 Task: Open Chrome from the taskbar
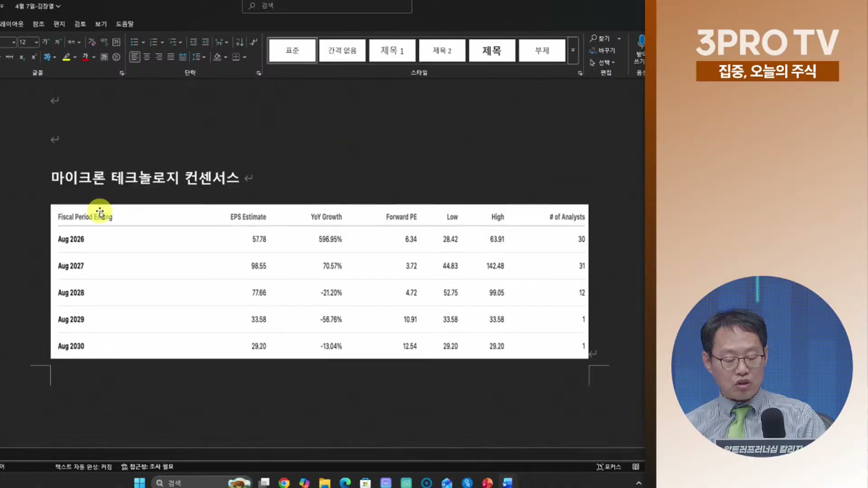284,483
